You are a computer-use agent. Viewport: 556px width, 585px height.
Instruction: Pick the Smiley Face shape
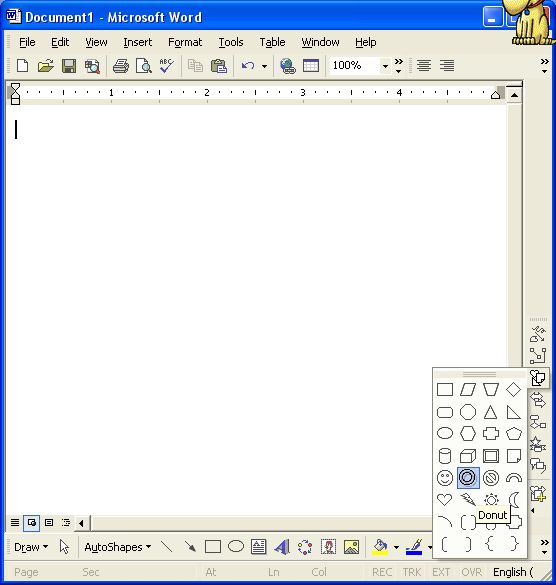click(445, 478)
